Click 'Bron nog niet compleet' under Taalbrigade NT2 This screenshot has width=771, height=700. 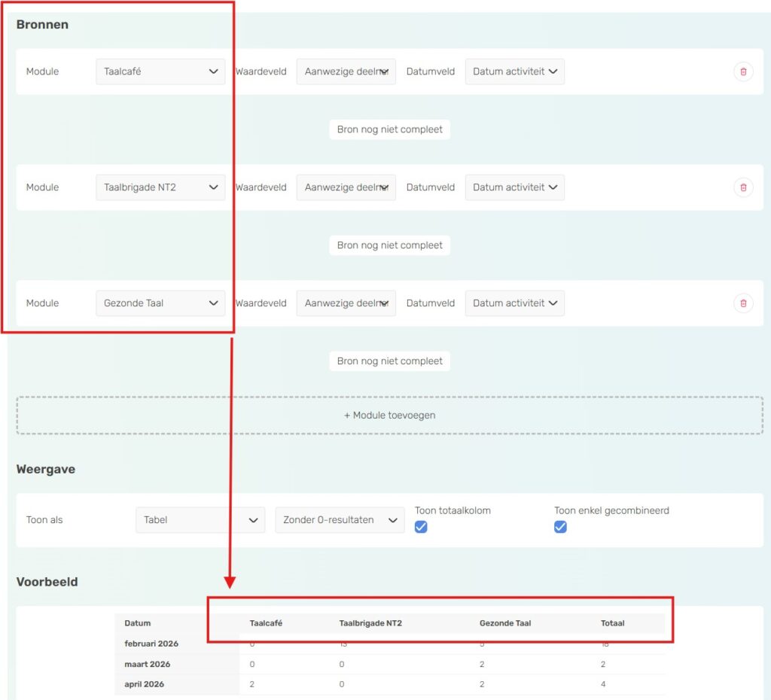[x=389, y=245]
